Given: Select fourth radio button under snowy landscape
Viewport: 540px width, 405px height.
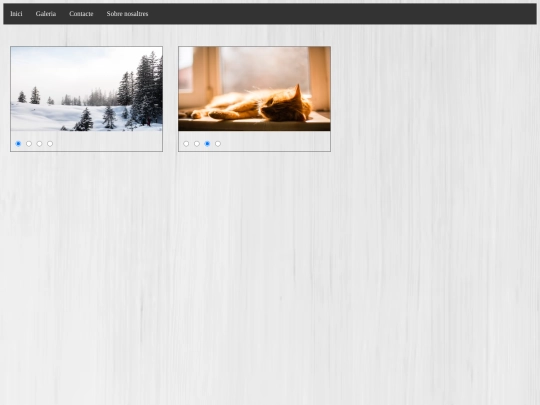Looking at the screenshot, I should coord(50,144).
